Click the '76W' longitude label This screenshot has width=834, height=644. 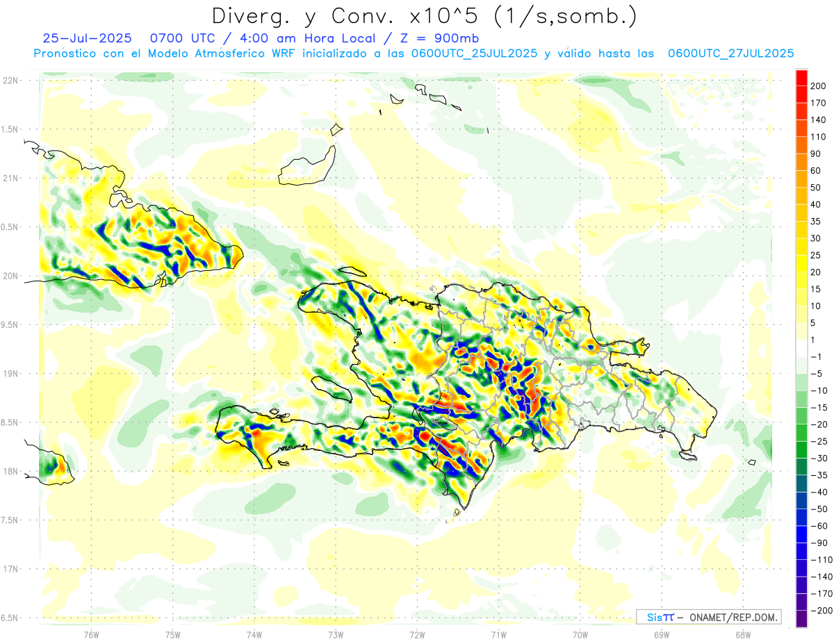91,634
